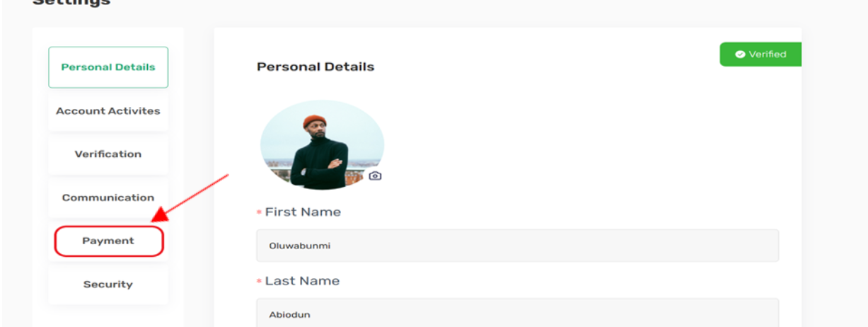The width and height of the screenshot is (868, 327).
Task: Select the highlighted Payment tab
Action: (x=109, y=241)
